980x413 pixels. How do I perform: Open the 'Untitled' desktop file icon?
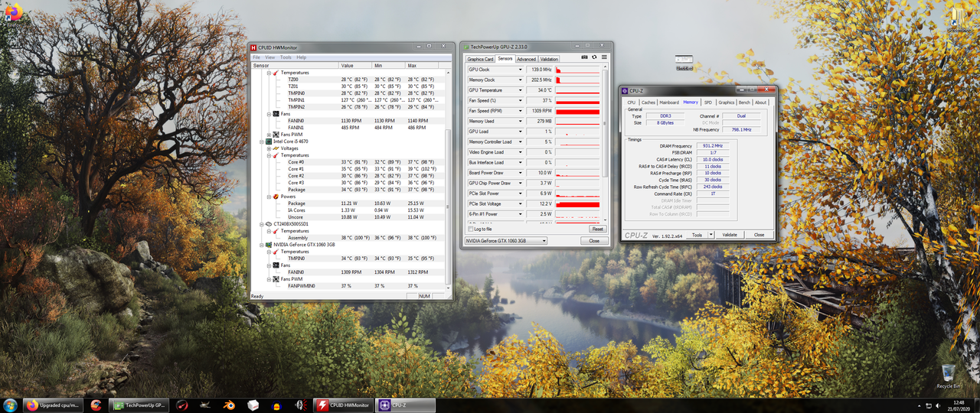pyautogui.click(x=684, y=63)
